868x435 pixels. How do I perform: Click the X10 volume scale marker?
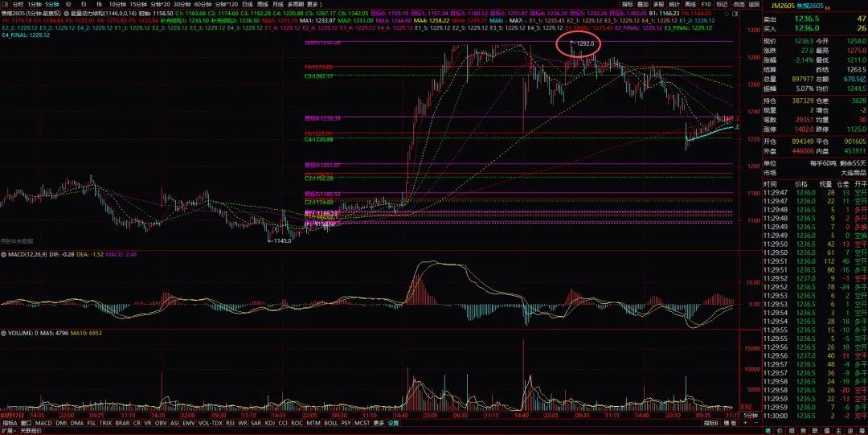(x=744, y=408)
